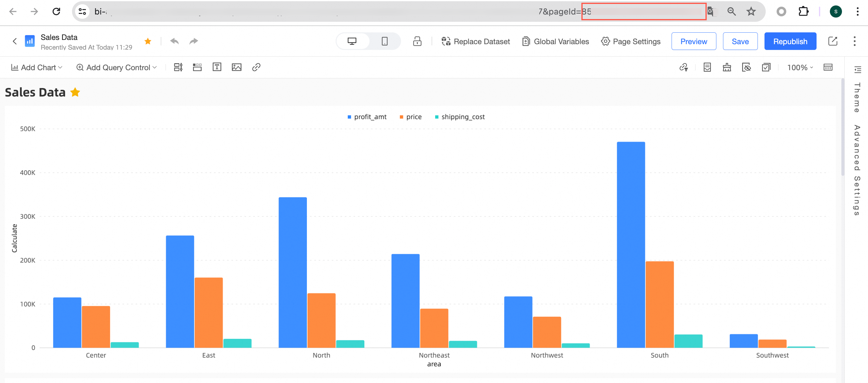Open the Theme side panel tab

tap(857, 98)
